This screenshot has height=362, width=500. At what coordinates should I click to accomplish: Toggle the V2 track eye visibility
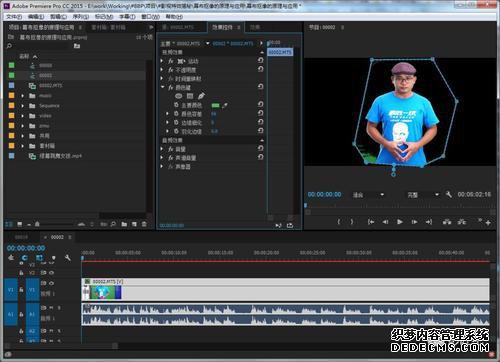(x=52, y=273)
